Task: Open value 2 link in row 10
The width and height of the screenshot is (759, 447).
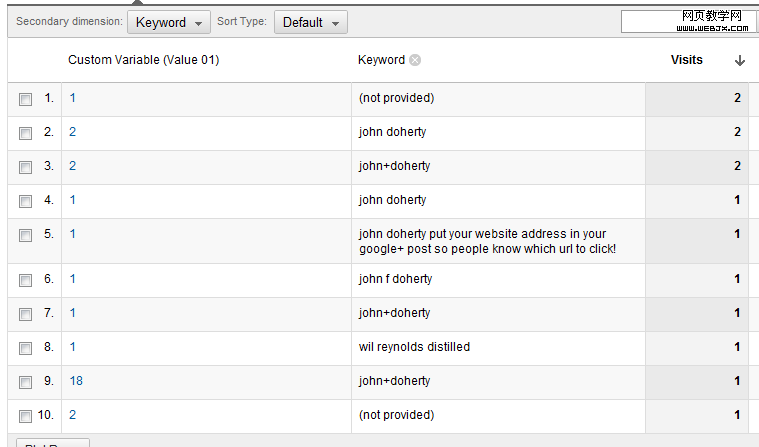Action: coord(73,415)
